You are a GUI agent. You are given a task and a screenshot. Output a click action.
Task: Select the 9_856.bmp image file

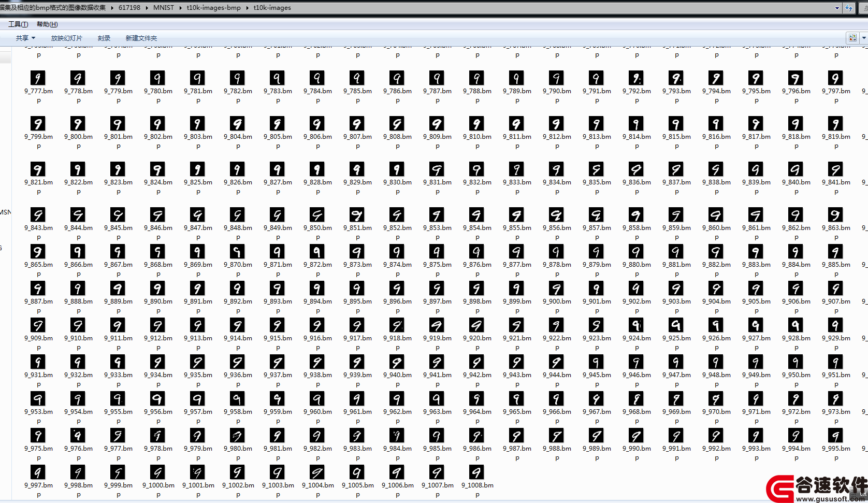[557, 223]
